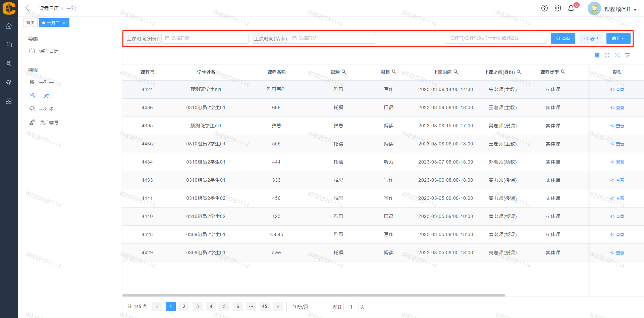Click the horizontal scrollbar under the table
The height and width of the screenshot is (318, 644).
(x=314, y=296)
